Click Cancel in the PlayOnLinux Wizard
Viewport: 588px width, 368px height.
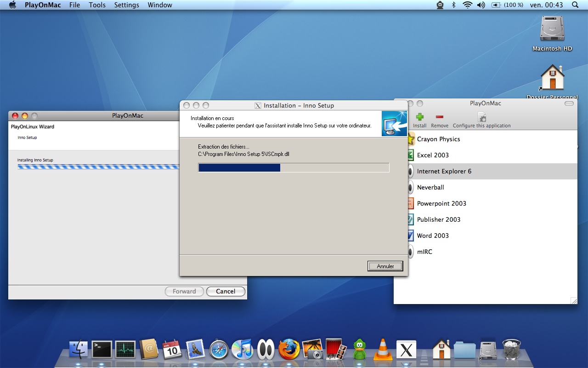tap(226, 291)
